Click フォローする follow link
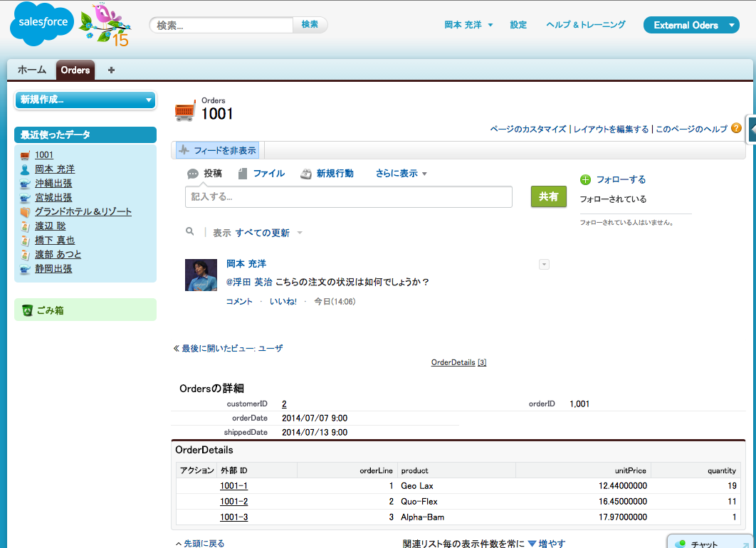 (x=621, y=180)
